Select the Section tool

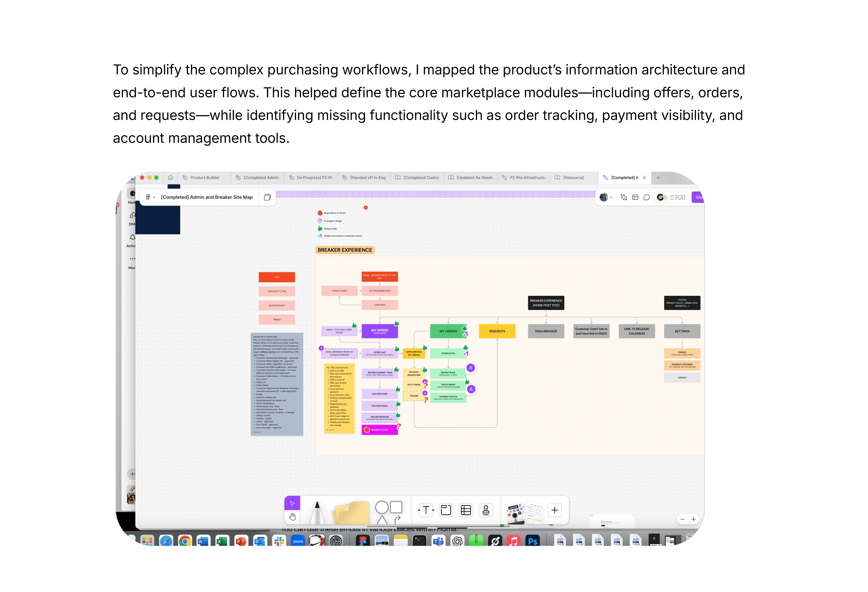[446, 510]
